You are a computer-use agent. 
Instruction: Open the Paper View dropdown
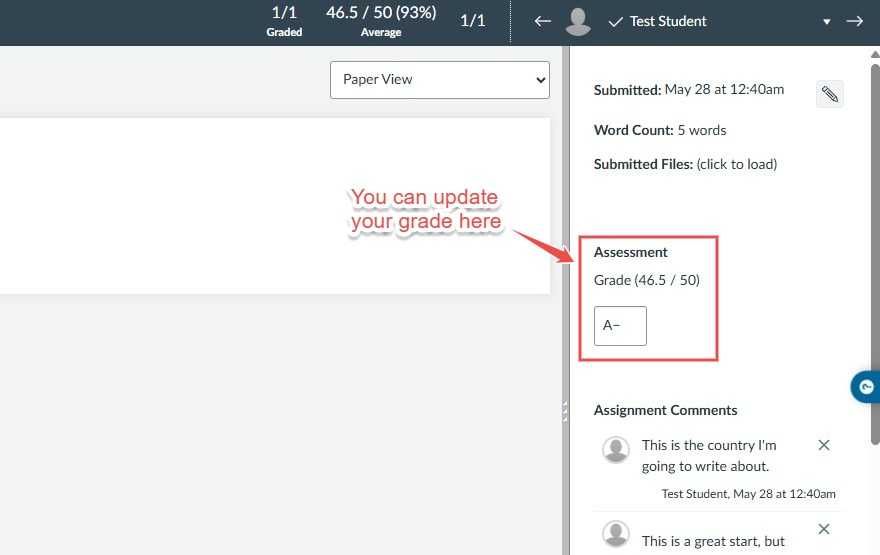click(439, 80)
